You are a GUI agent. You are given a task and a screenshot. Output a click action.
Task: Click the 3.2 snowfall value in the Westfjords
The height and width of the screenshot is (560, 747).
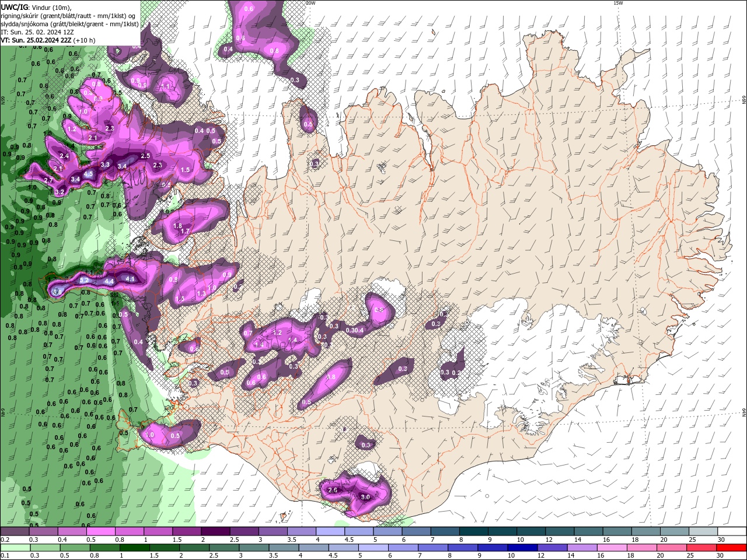[x=60, y=192]
